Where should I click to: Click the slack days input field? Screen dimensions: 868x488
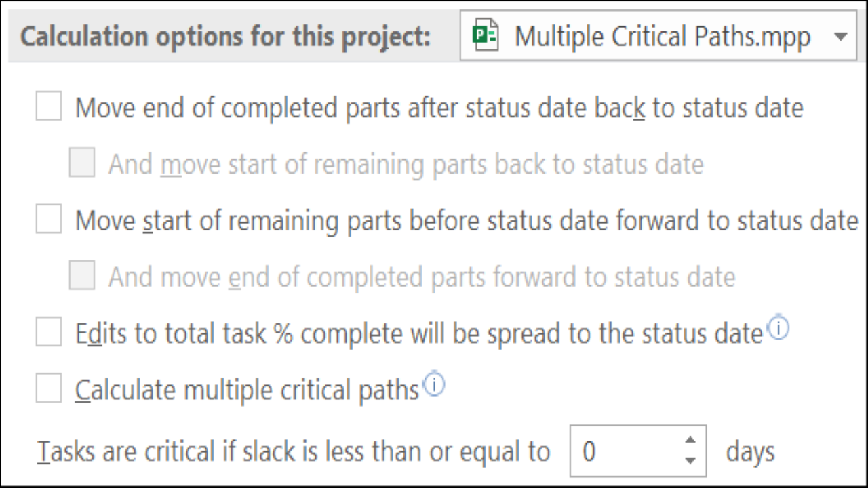pos(624,451)
